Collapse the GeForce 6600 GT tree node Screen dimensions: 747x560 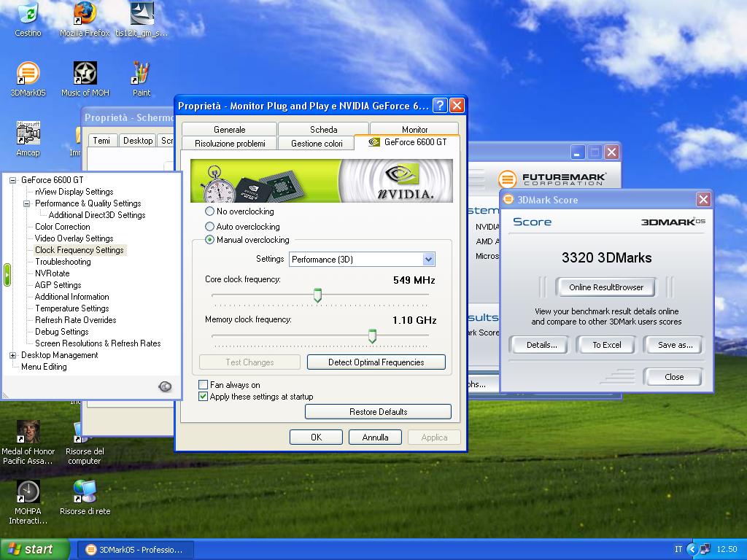pyautogui.click(x=13, y=180)
